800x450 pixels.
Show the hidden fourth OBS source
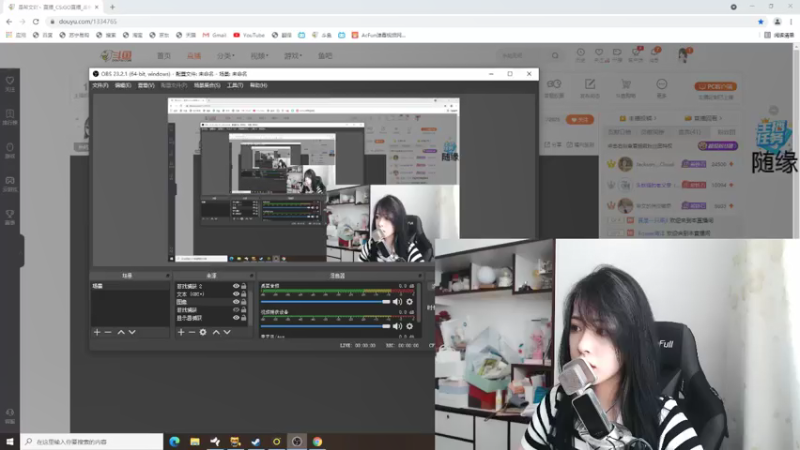[x=236, y=310]
